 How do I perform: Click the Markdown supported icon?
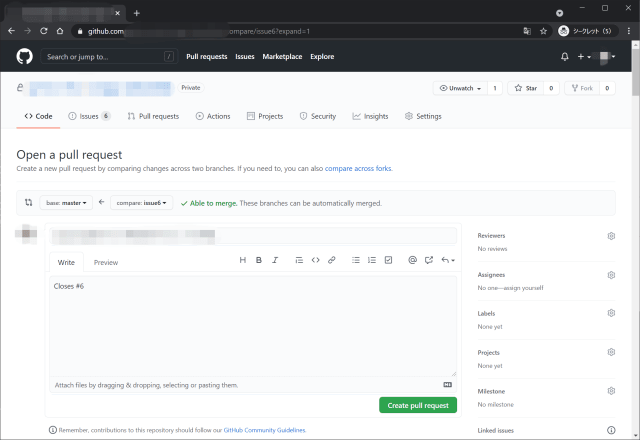pyautogui.click(x=448, y=384)
